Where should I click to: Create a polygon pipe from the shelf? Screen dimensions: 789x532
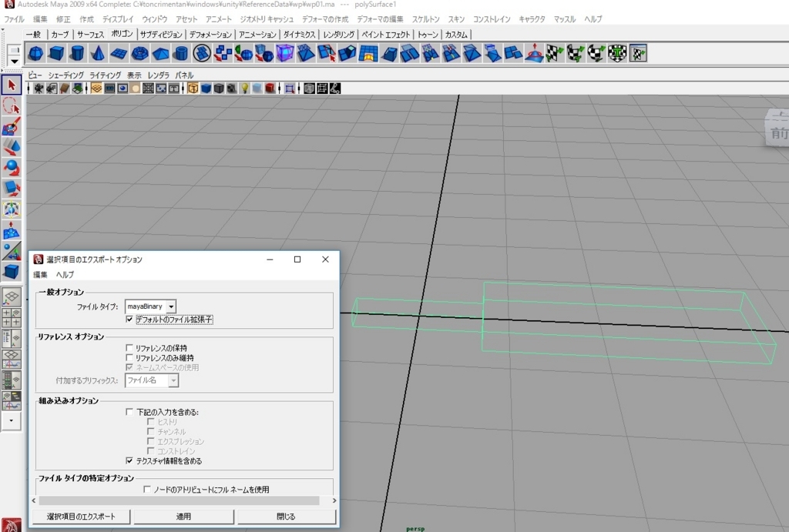pyautogui.click(x=181, y=53)
